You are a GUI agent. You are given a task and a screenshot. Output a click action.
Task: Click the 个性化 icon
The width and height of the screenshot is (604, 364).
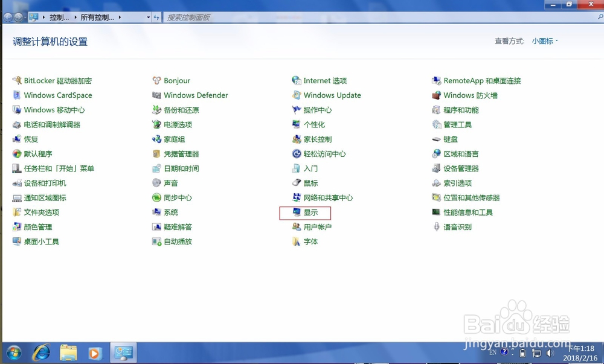tap(296, 124)
